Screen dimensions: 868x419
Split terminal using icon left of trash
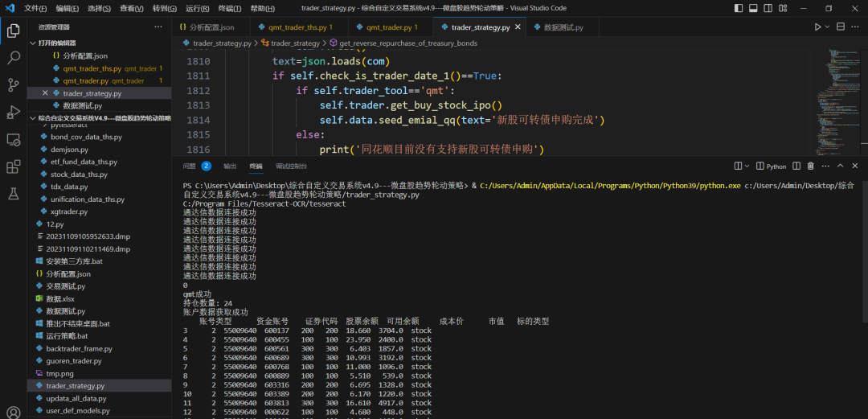796,166
